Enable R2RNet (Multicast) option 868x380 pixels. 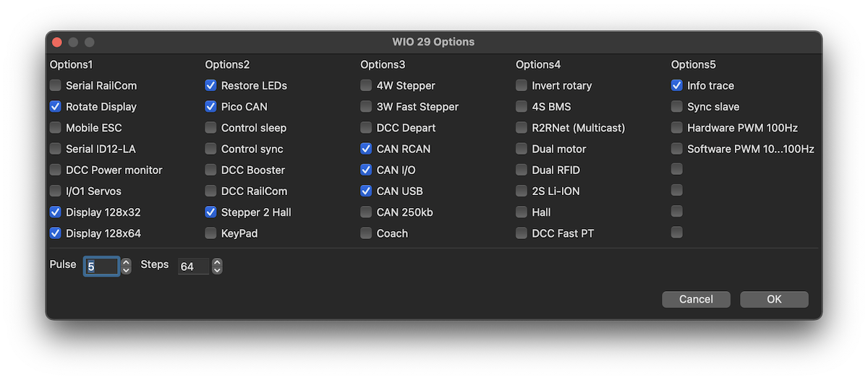(x=522, y=128)
